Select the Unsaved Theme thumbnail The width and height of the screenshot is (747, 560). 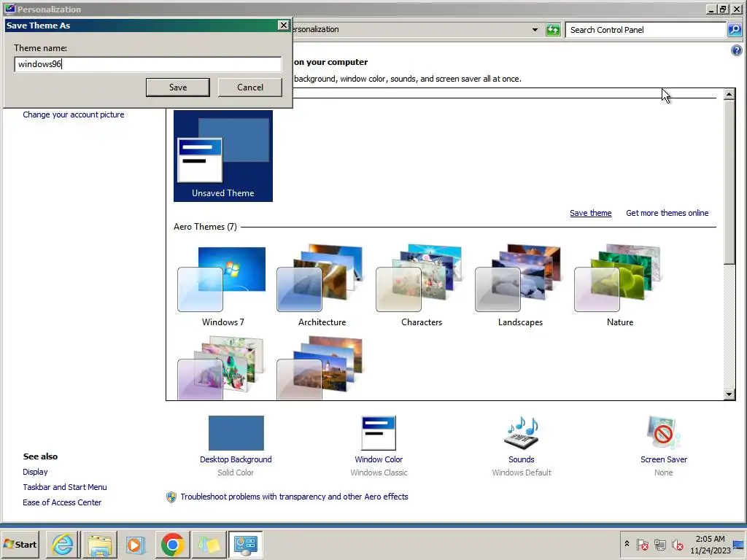[x=223, y=156]
